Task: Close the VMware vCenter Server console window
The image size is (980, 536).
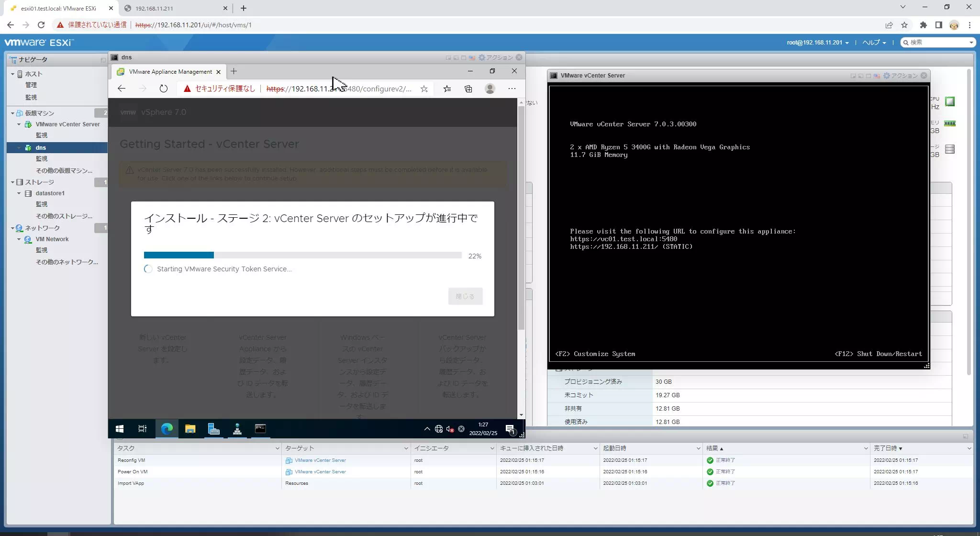Action: point(924,76)
